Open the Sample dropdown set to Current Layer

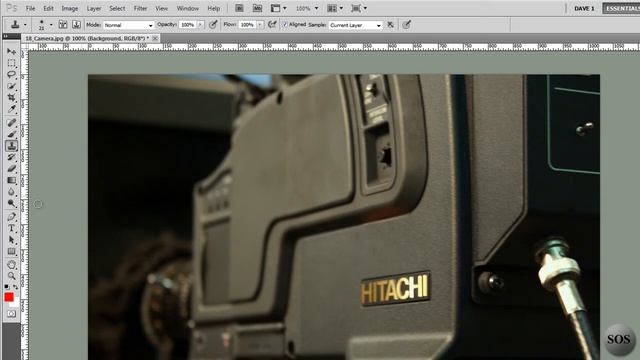point(355,25)
